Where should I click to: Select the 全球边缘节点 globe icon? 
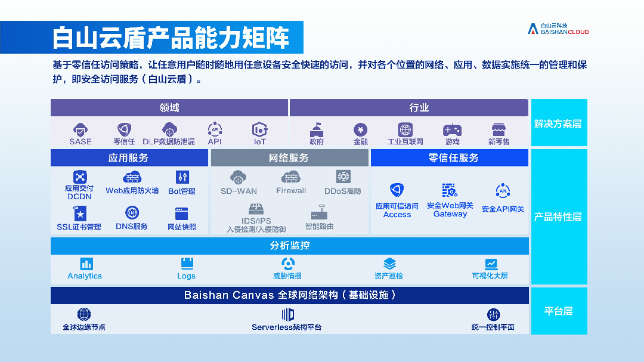(x=84, y=314)
